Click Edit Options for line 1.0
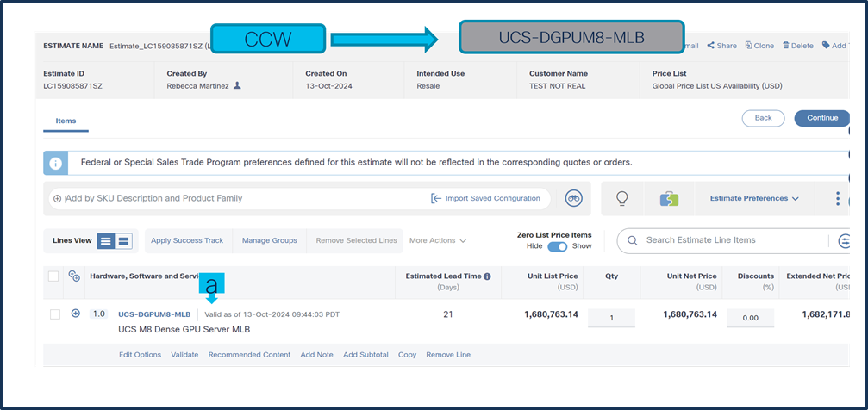This screenshot has height=410, width=868. click(x=140, y=355)
